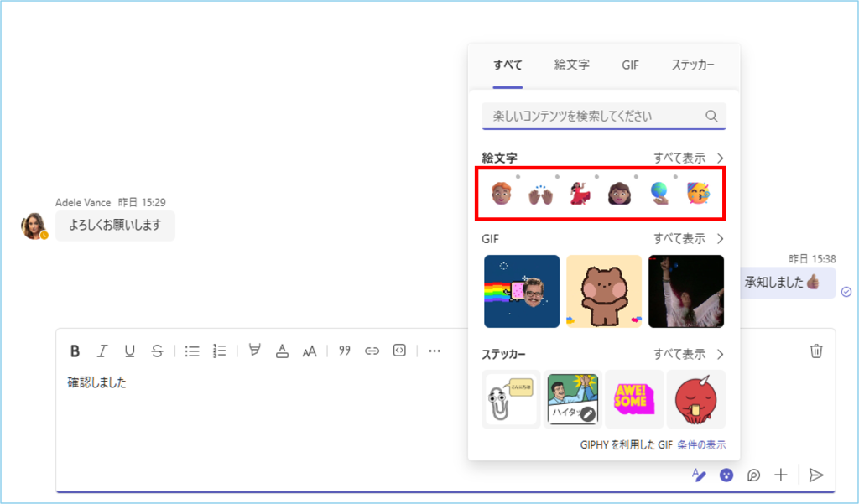The height and width of the screenshot is (504, 859).
Task: Apply strikethrough to the message text
Action: coord(157,351)
